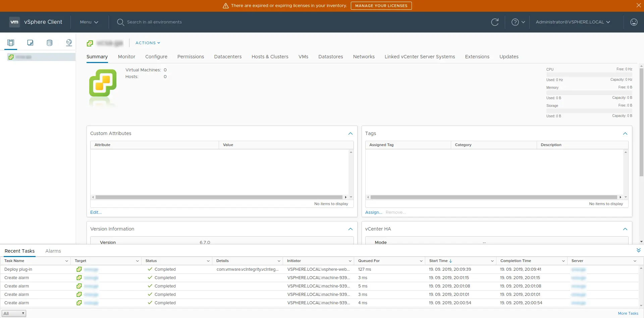
Task: Click the large vCenter Server logo
Action: click(103, 83)
